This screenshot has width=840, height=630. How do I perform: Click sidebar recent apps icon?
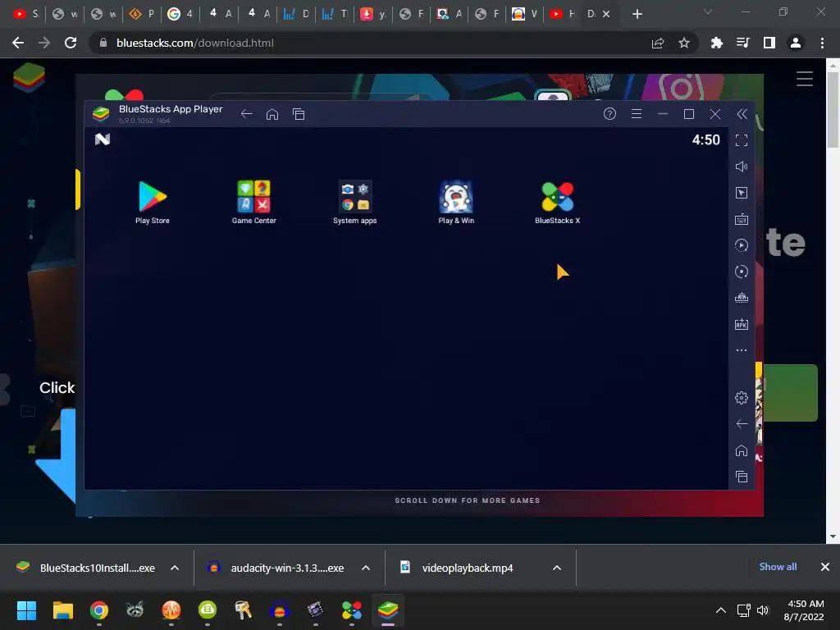click(742, 477)
